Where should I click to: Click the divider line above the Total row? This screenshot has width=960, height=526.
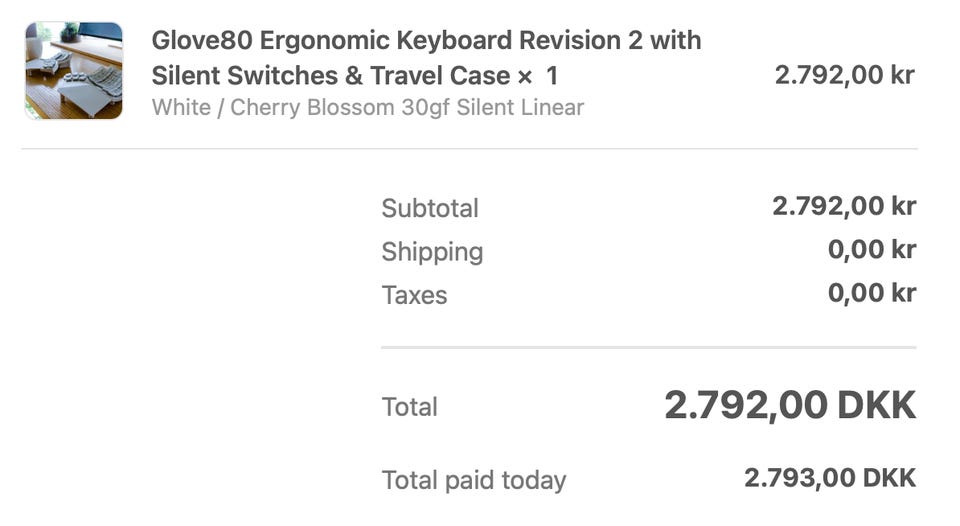click(x=648, y=348)
